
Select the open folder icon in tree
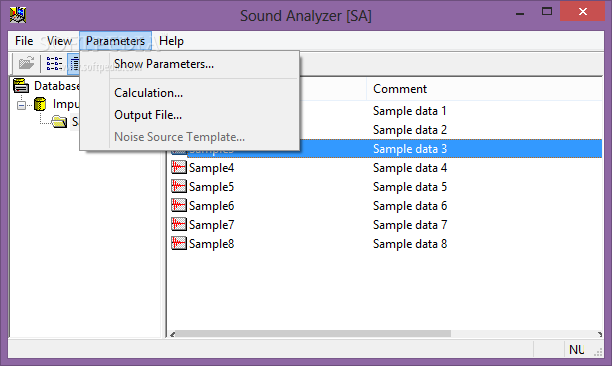[59, 122]
